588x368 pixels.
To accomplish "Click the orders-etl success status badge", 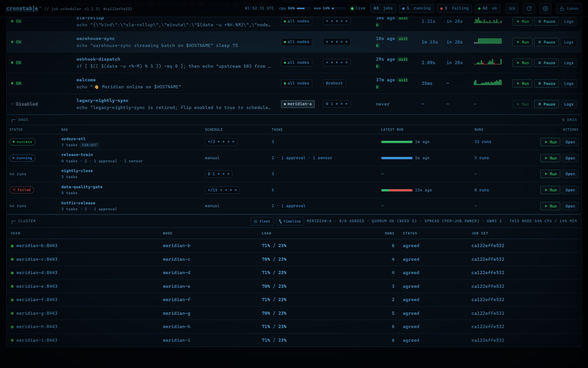I will [22, 142].
